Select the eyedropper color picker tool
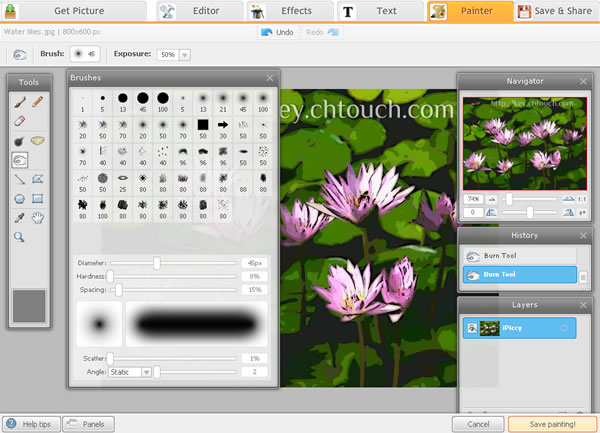This screenshot has width=600, height=433. [19, 217]
